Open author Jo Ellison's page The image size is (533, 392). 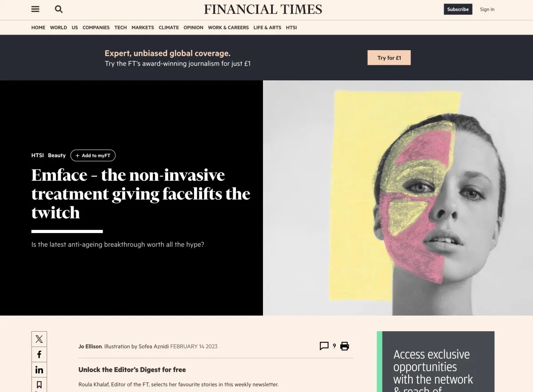(x=90, y=346)
